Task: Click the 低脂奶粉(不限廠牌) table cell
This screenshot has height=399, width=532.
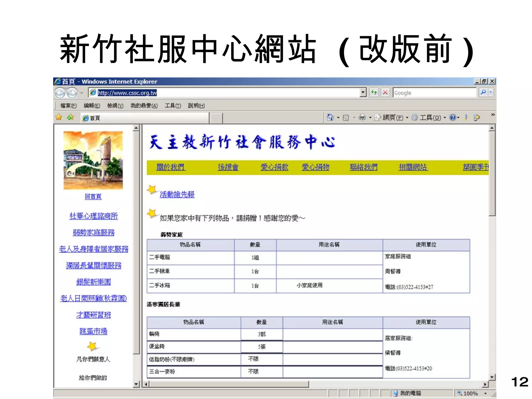Action: pyautogui.click(x=194, y=360)
